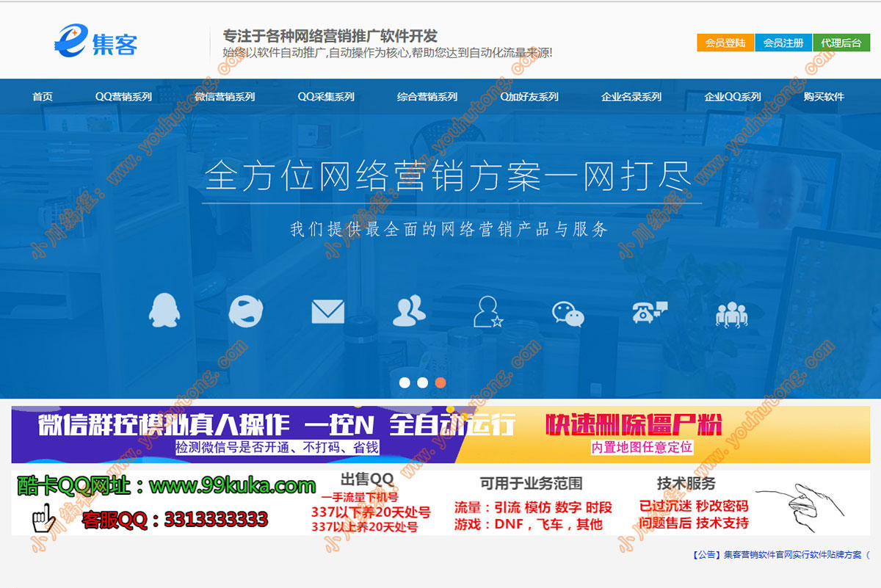Screen dimensions: 881x588
Task: Open the 企业QQ系列 menu
Action: [733, 97]
